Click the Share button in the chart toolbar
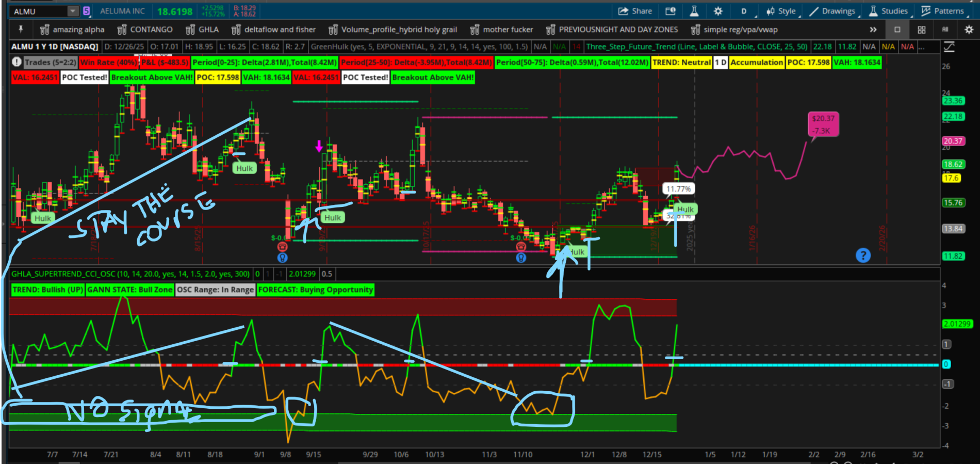980x464 pixels. point(635,11)
